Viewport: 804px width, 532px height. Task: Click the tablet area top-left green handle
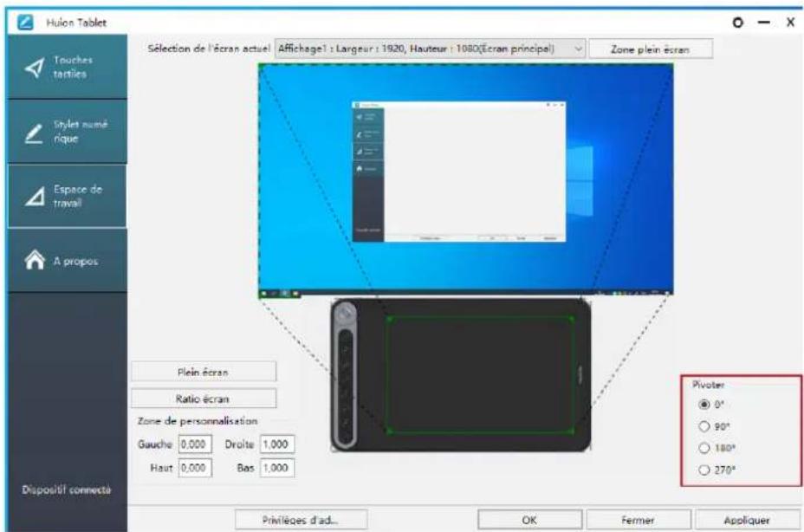[389, 319]
